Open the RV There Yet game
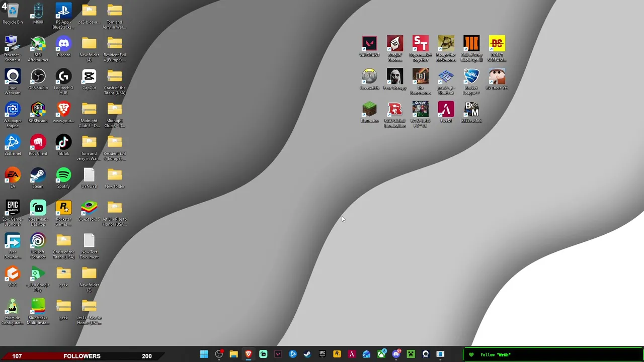644x362 pixels. coord(497,79)
